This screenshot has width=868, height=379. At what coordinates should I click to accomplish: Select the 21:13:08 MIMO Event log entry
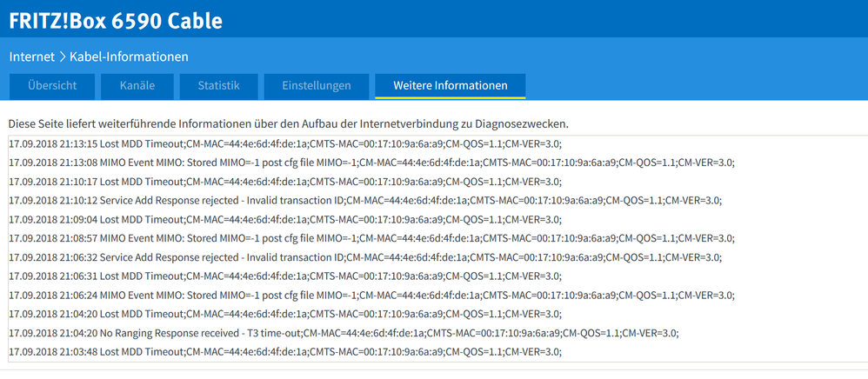click(372, 163)
